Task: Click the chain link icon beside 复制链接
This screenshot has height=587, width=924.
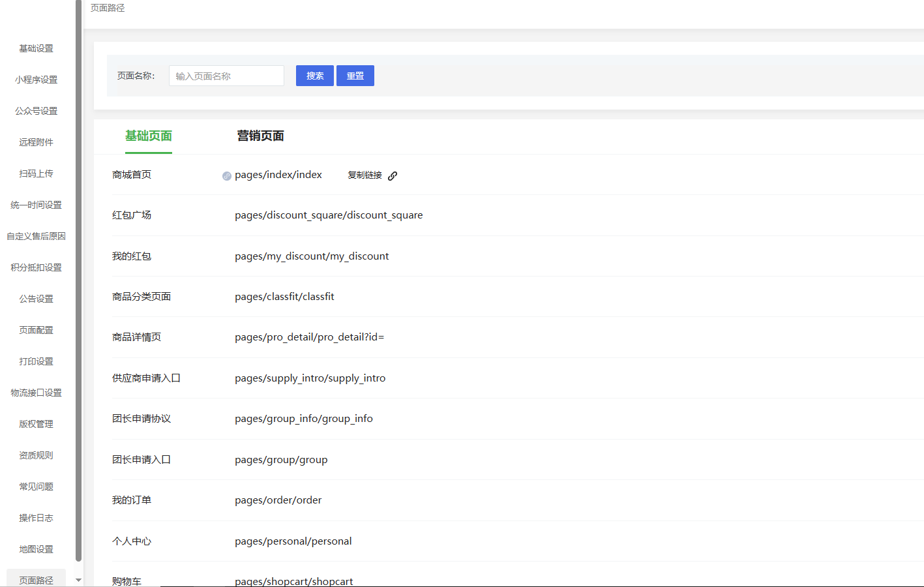Action: tap(393, 175)
